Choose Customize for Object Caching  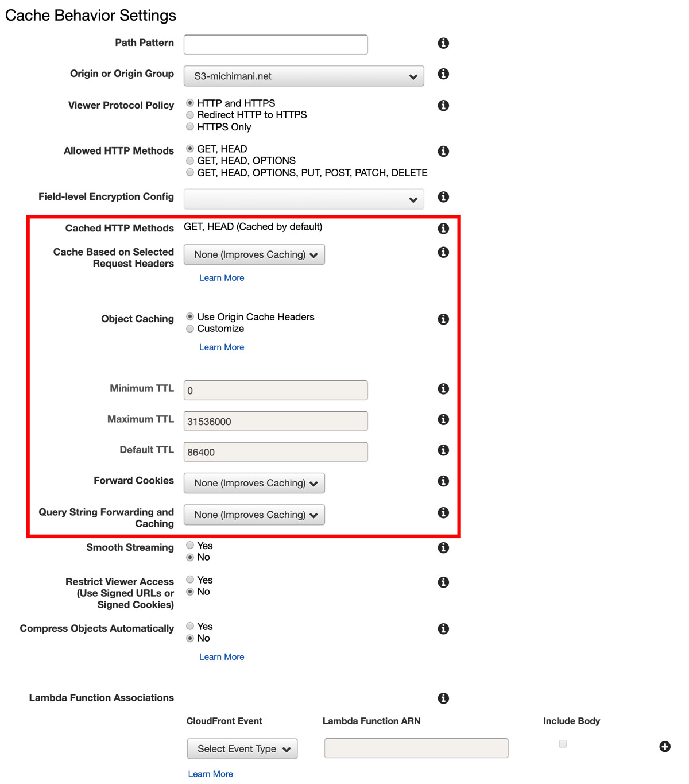(x=190, y=329)
